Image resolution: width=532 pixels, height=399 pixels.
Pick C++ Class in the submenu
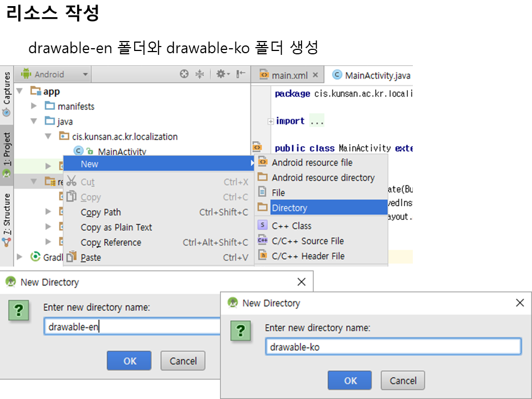click(x=291, y=226)
